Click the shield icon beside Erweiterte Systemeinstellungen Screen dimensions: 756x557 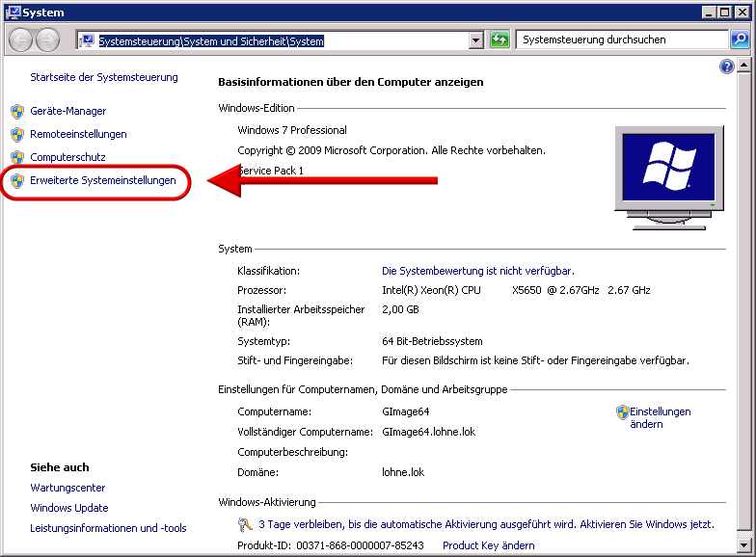pos(16,180)
